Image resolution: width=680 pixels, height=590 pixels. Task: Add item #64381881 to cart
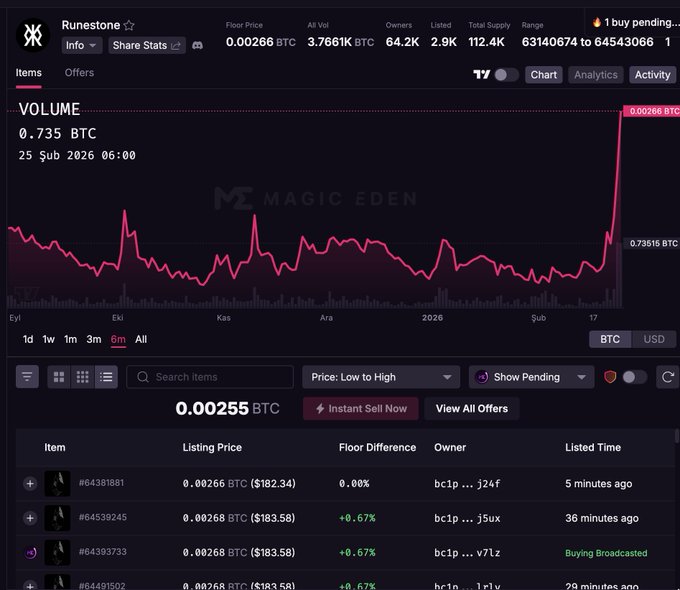tap(30, 484)
